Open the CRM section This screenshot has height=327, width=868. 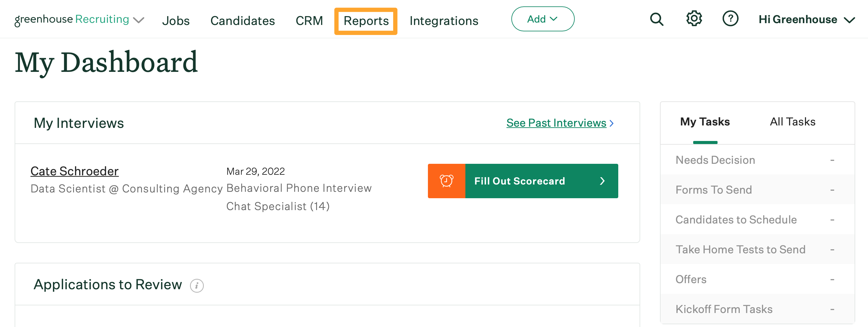point(309,21)
